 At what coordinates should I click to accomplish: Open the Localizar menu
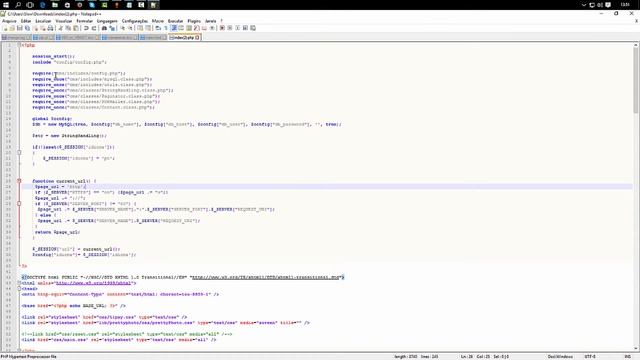(43, 21)
